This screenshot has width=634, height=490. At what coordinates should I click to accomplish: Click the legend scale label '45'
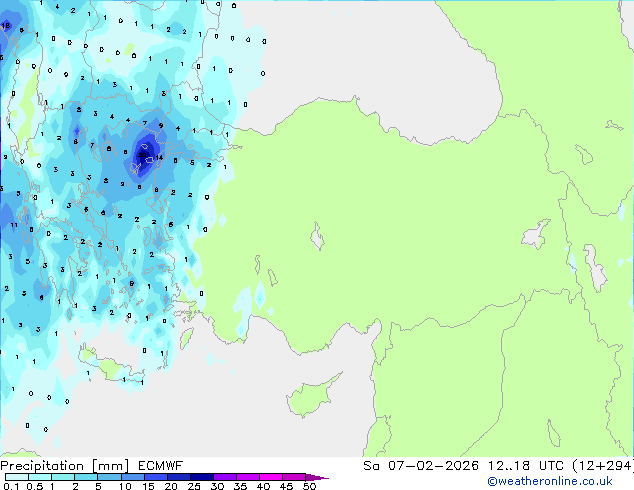pyautogui.click(x=286, y=486)
